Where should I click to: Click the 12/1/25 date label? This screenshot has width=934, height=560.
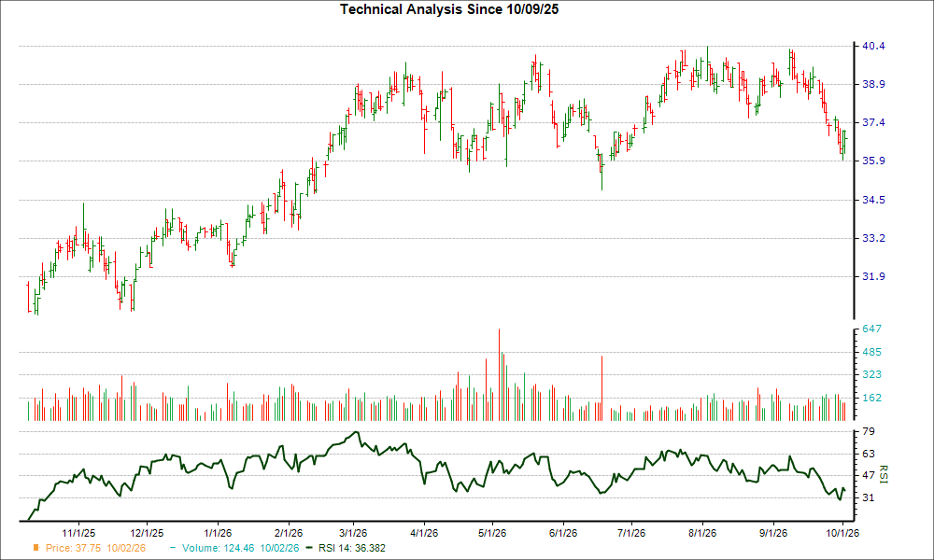click(x=147, y=533)
